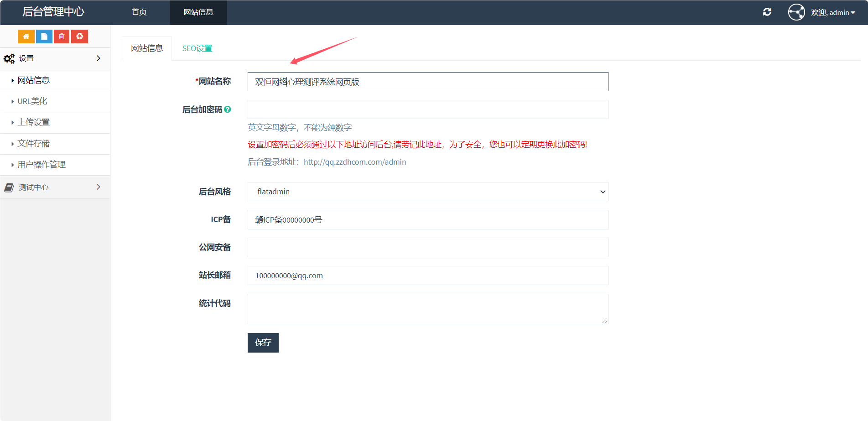Open the 欢迎, admin user dropdown
Image resolution: width=868 pixels, height=421 pixels.
point(832,13)
